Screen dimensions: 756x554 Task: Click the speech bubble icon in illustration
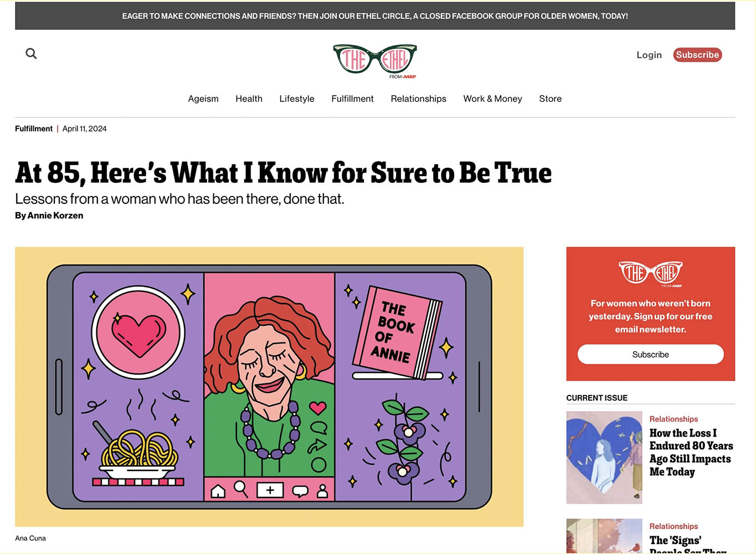(300, 491)
